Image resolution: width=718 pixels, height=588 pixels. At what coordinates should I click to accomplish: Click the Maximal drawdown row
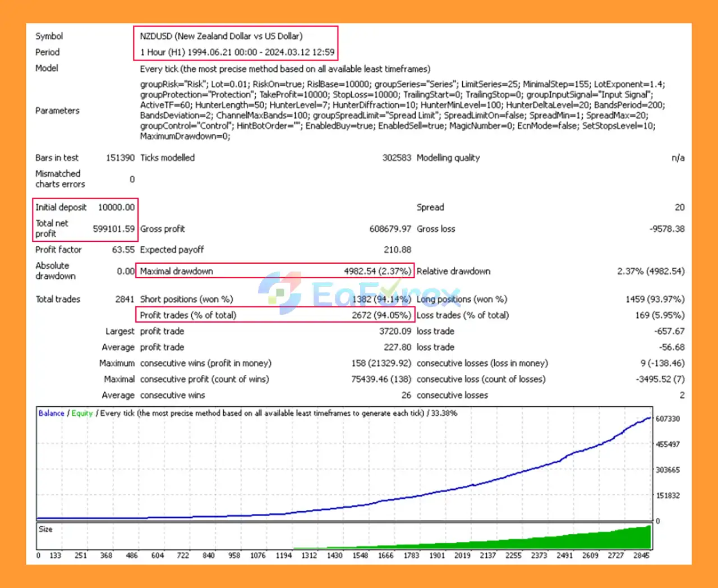click(275, 271)
